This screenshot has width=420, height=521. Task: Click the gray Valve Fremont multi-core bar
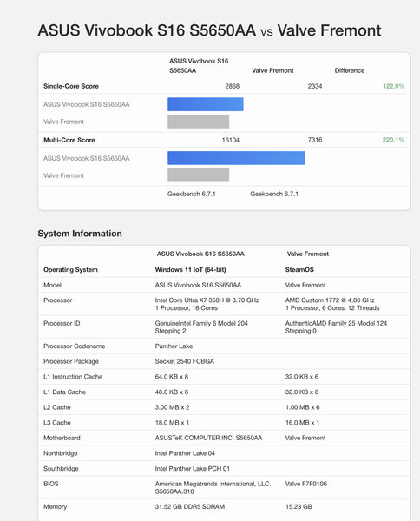point(198,175)
